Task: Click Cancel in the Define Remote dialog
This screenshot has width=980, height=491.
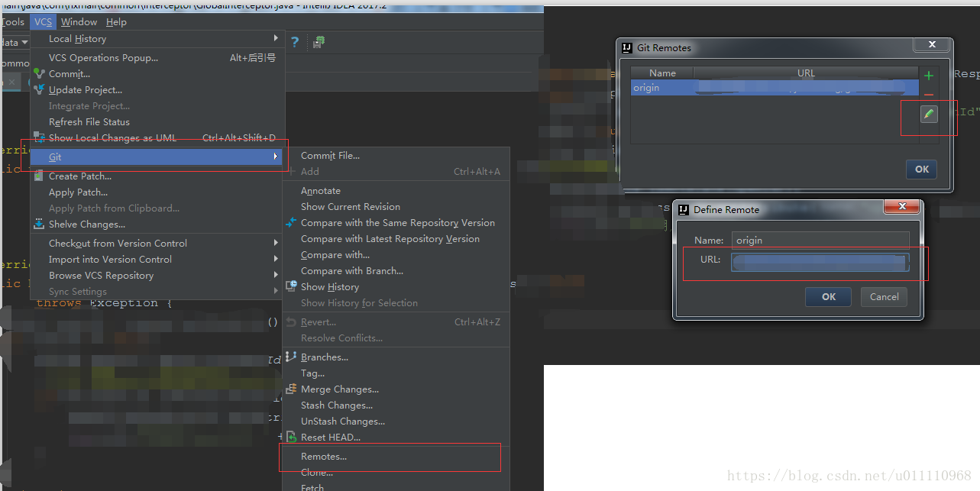Action: click(885, 296)
